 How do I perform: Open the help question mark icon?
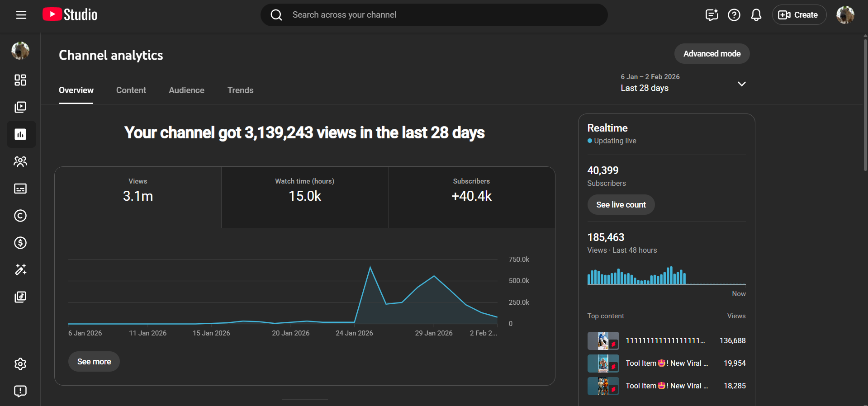734,15
